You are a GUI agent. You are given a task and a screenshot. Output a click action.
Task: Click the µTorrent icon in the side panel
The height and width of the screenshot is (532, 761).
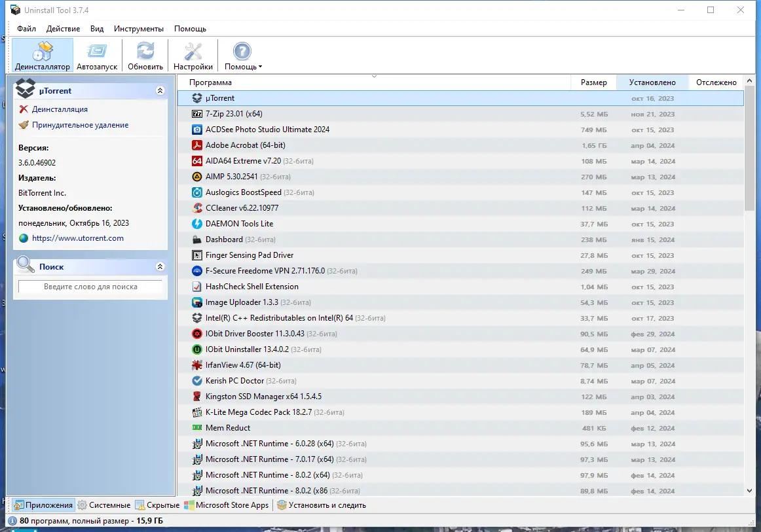pyautogui.click(x=25, y=89)
